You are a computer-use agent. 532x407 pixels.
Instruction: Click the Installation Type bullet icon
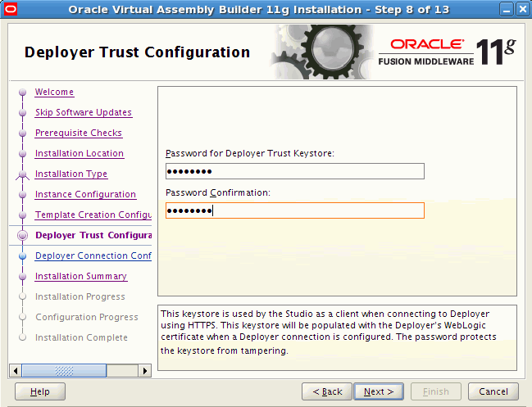pos(23,174)
